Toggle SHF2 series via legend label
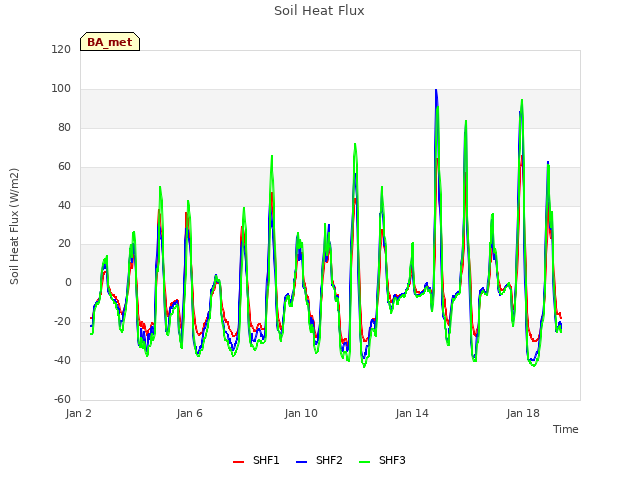This screenshot has height=480, width=640. pos(329,460)
